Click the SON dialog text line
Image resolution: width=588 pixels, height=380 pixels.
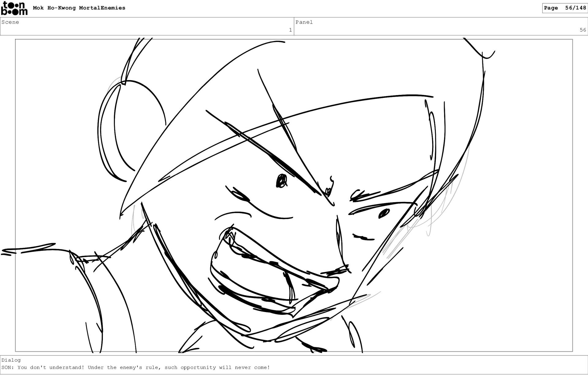click(x=136, y=367)
